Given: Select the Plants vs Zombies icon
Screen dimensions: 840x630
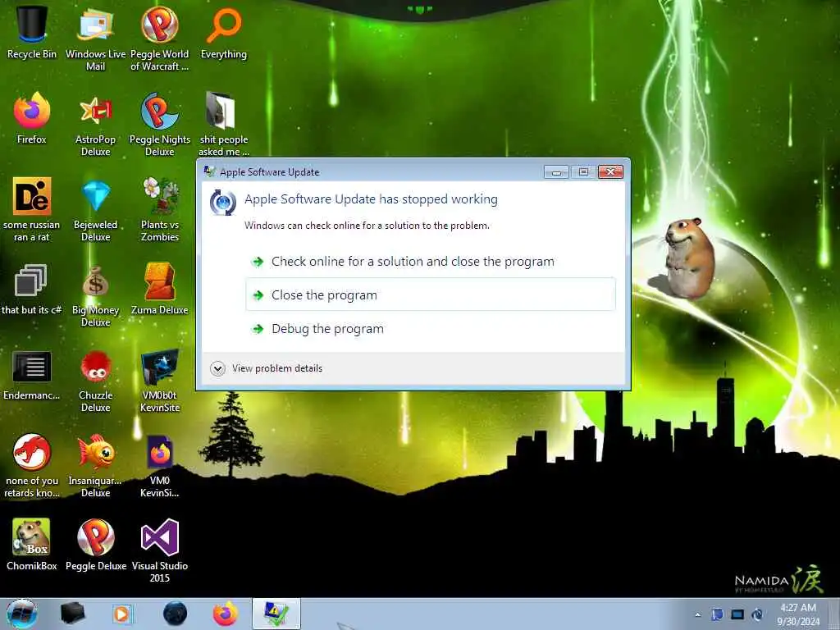Looking at the screenshot, I should (160, 209).
